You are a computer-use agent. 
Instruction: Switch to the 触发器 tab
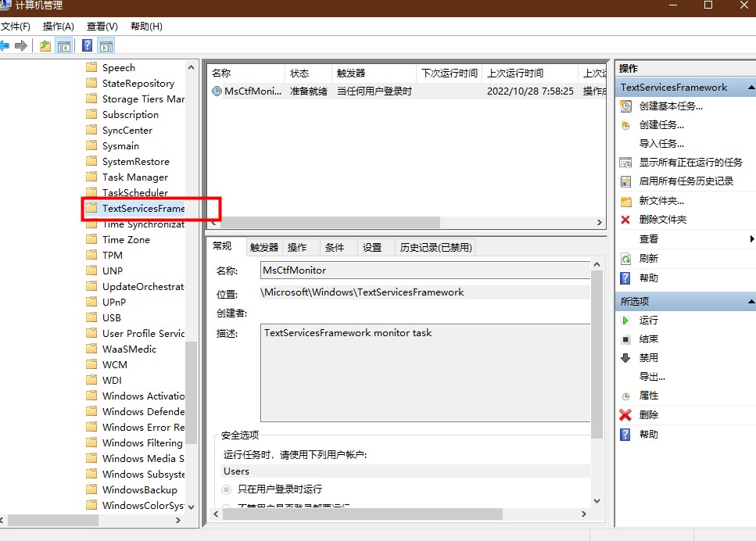pos(264,247)
